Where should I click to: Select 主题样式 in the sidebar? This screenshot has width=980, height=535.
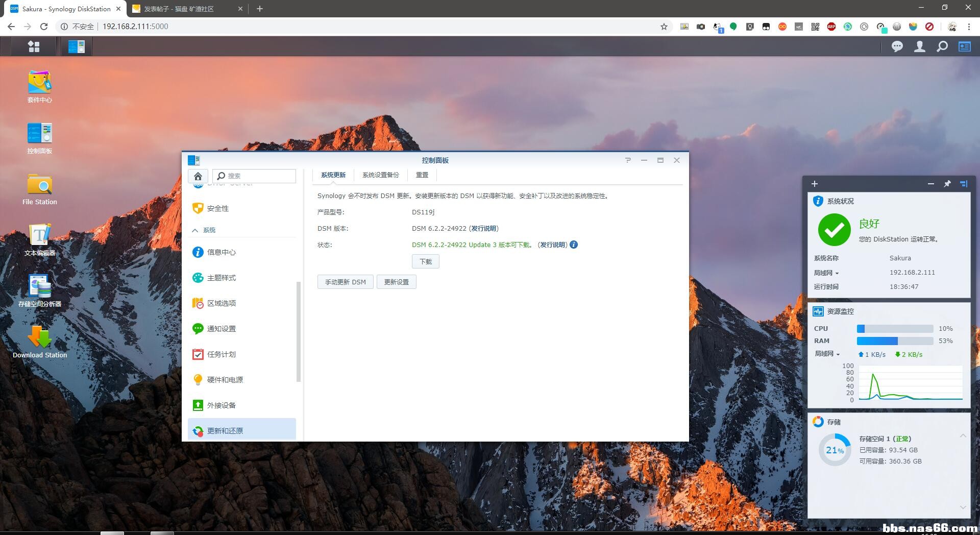pyautogui.click(x=242, y=278)
